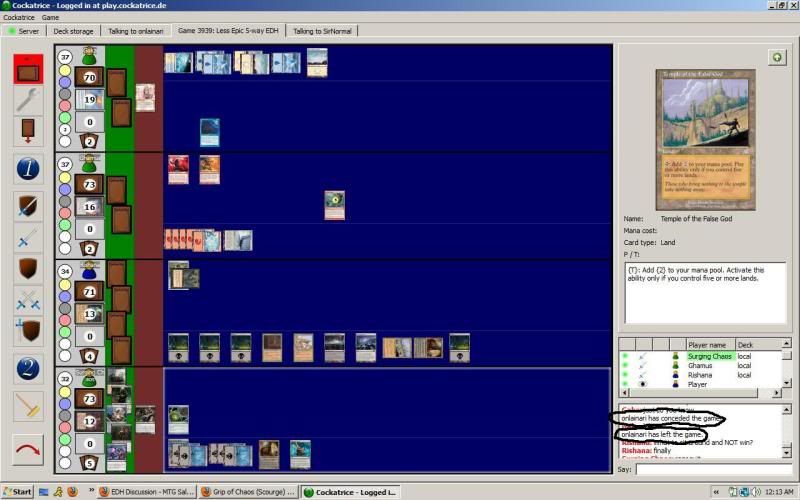Select the End of turn broom icon

point(28,406)
